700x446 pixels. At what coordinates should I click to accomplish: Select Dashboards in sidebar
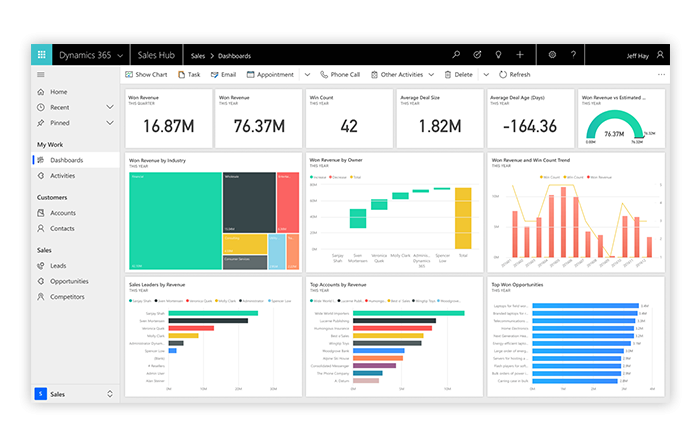(75, 160)
